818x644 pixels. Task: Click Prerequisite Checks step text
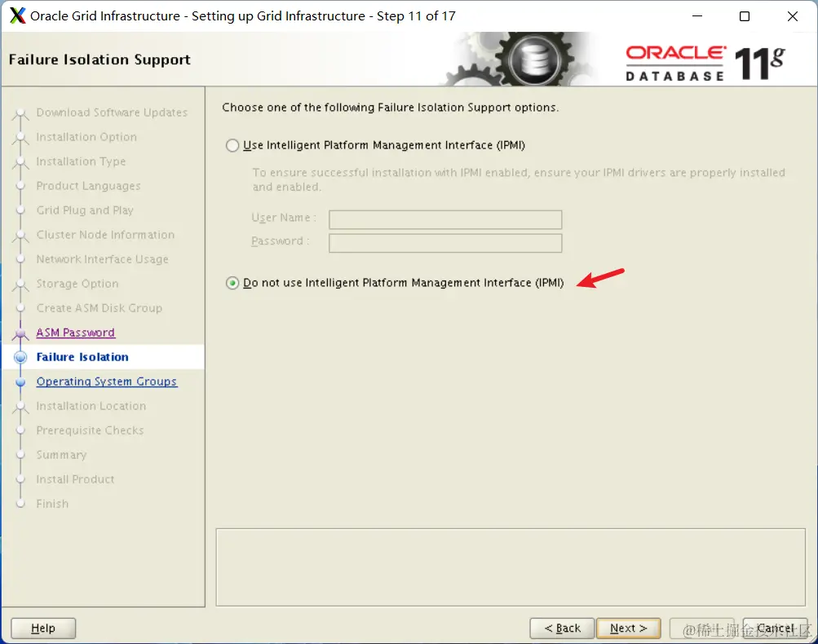click(x=90, y=430)
